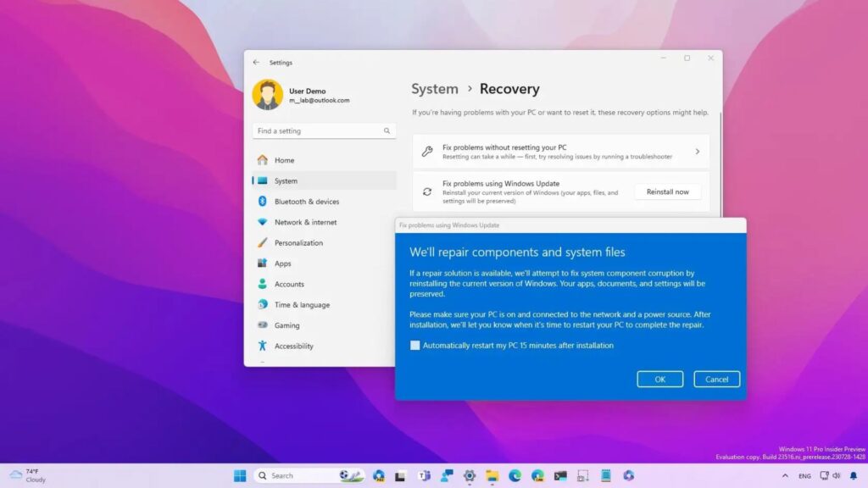
Task: Open Personalization from the sidebar
Action: (298, 243)
